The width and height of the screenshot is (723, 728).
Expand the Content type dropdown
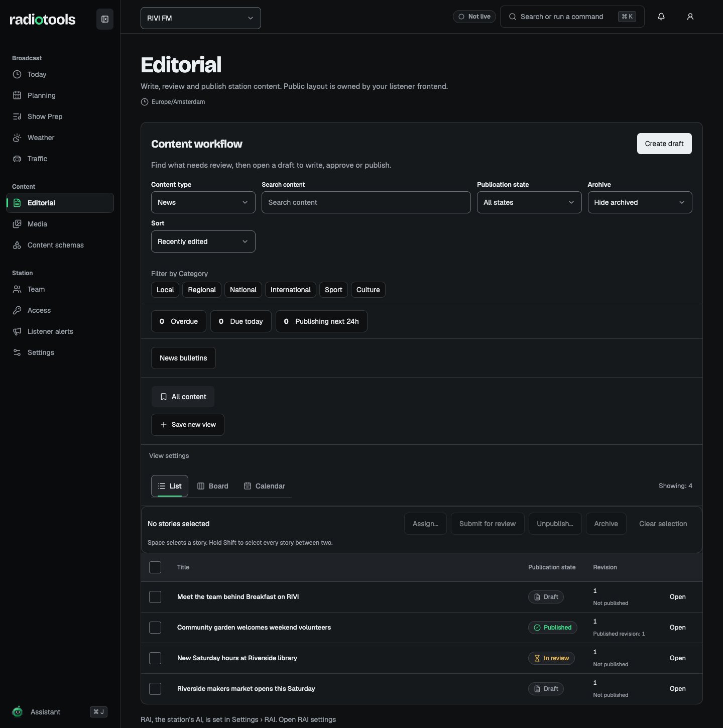pyautogui.click(x=203, y=202)
